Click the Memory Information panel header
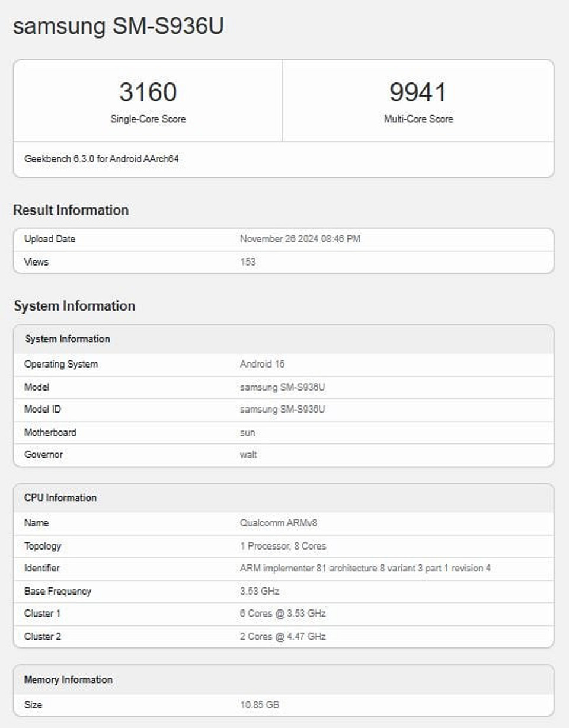 pyautogui.click(x=69, y=680)
